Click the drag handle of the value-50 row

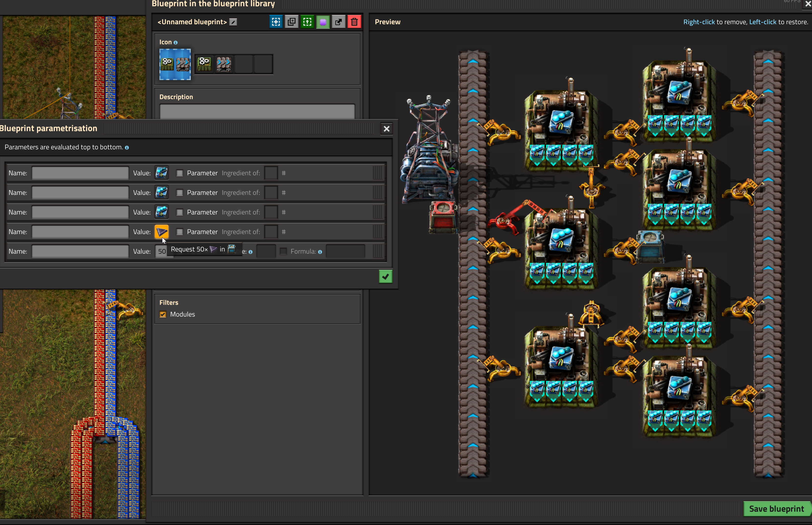point(377,251)
